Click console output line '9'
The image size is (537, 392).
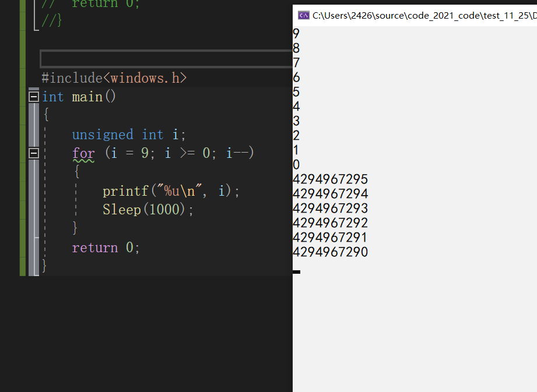tap(296, 33)
